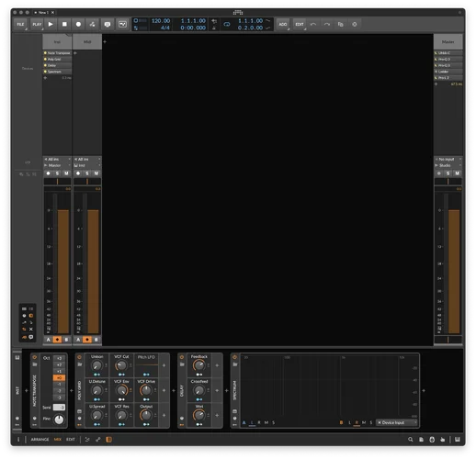Arm global record in the transport
This screenshot has height=459, width=476.
[x=78, y=24]
